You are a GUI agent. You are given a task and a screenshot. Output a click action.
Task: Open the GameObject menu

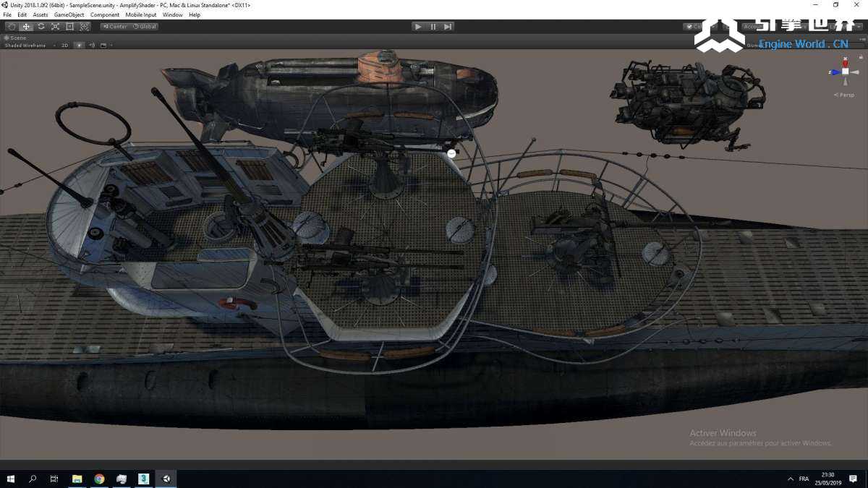coord(69,14)
